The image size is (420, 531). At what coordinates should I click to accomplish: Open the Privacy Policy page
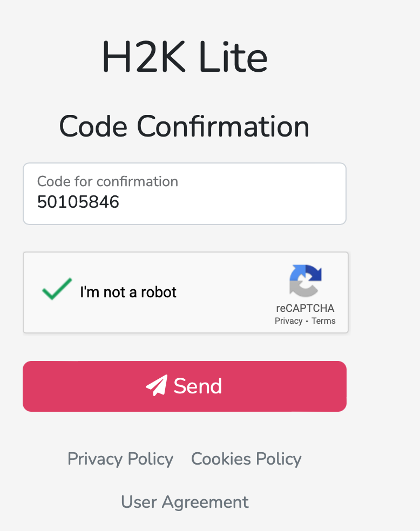coord(120,459)
